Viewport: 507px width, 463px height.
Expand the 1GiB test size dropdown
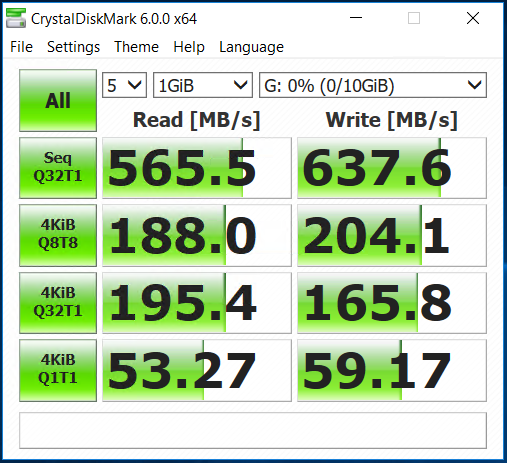(203, 85)
